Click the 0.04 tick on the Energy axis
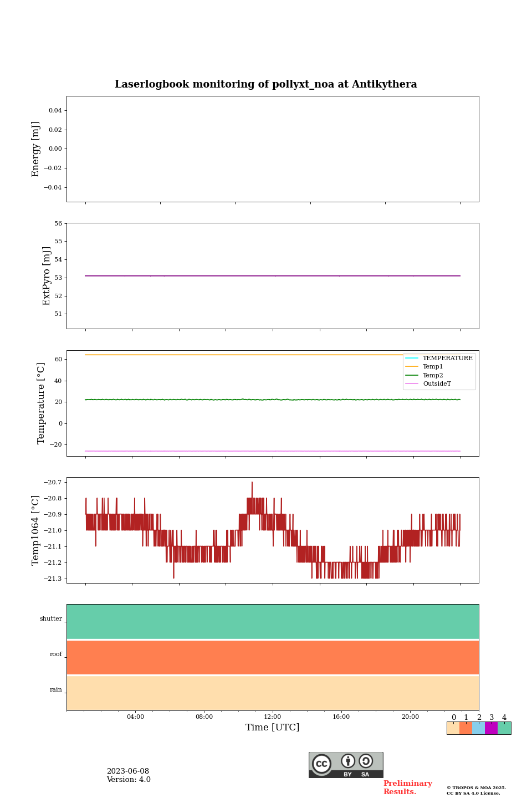The width and height of the screenshot is (532, 798). pyautogui.click(x=55, y=111)
